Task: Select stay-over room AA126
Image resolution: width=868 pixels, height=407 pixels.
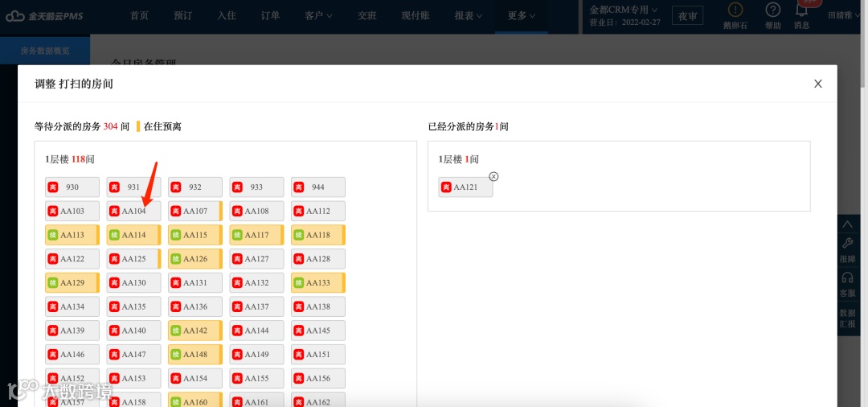Action: point(195,258)
